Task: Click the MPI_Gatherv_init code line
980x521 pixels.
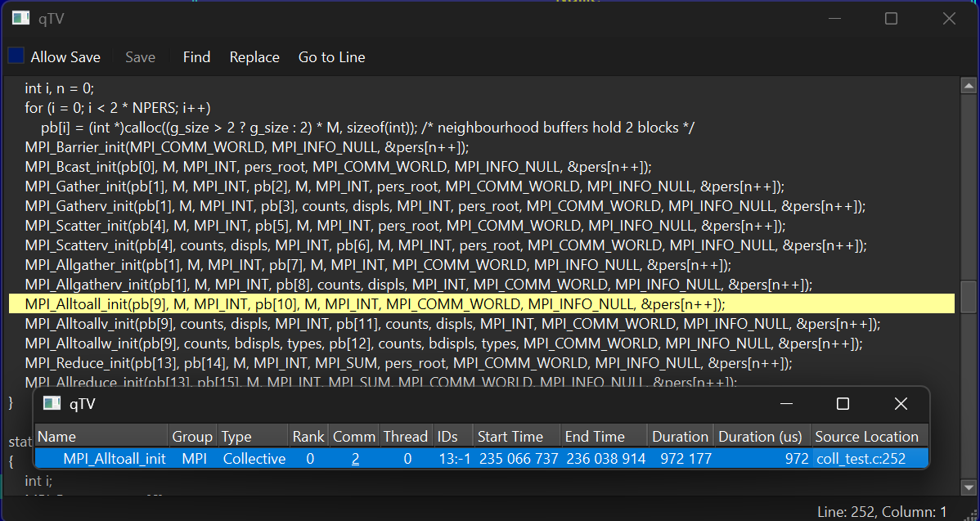Action: click(x=445, y=207)
